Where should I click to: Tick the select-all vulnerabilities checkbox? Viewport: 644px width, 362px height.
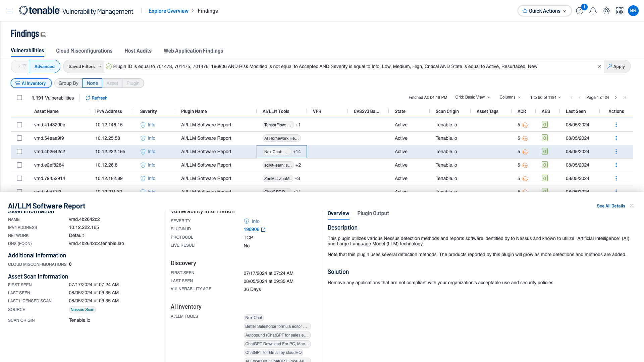point(19,98)
